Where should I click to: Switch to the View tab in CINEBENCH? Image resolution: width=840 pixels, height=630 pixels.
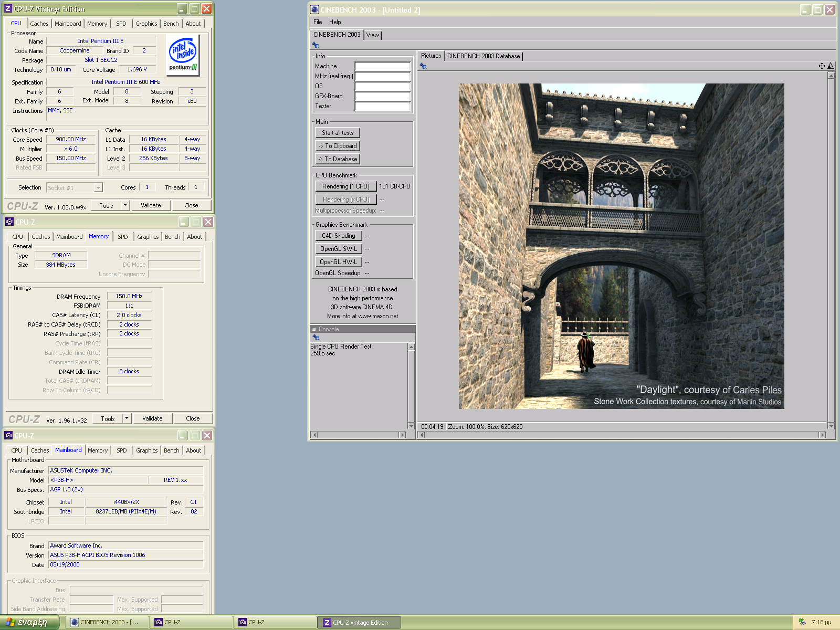point(373,35)
